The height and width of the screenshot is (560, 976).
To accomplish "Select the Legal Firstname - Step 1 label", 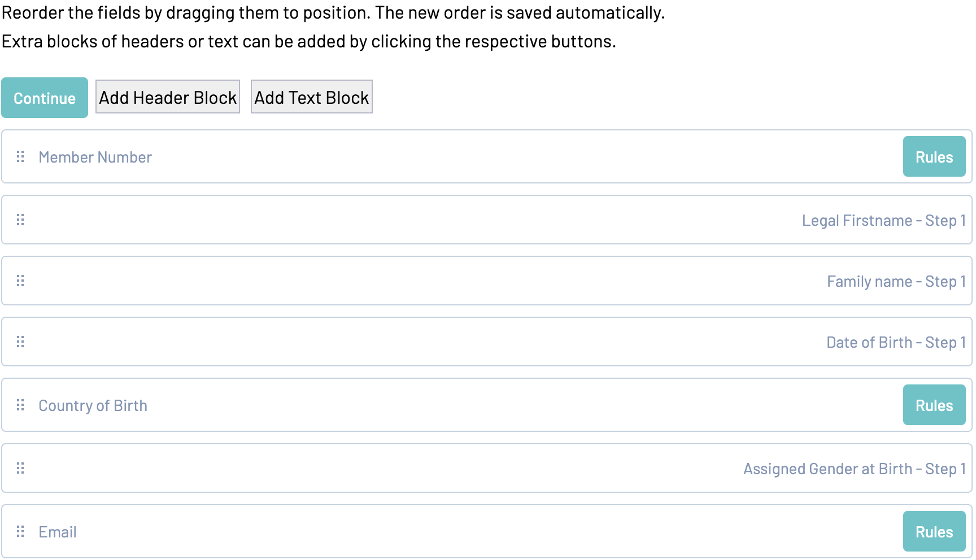I will tap(883, 220).
